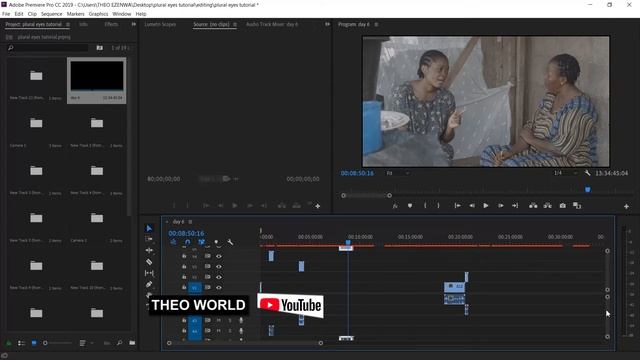This screenshot has height=360, width=640.
Task: Open playback resolution 1/4 dropdown
Action: pos(565,173)
